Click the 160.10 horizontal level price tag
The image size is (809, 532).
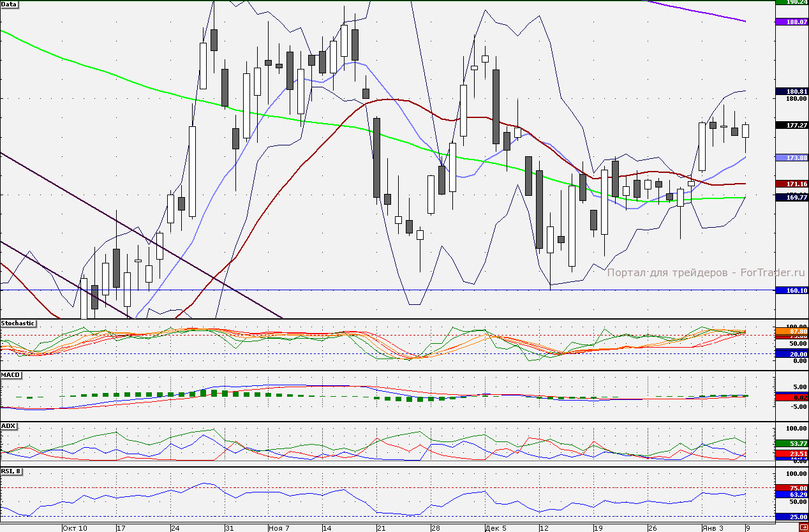[792, 290]
